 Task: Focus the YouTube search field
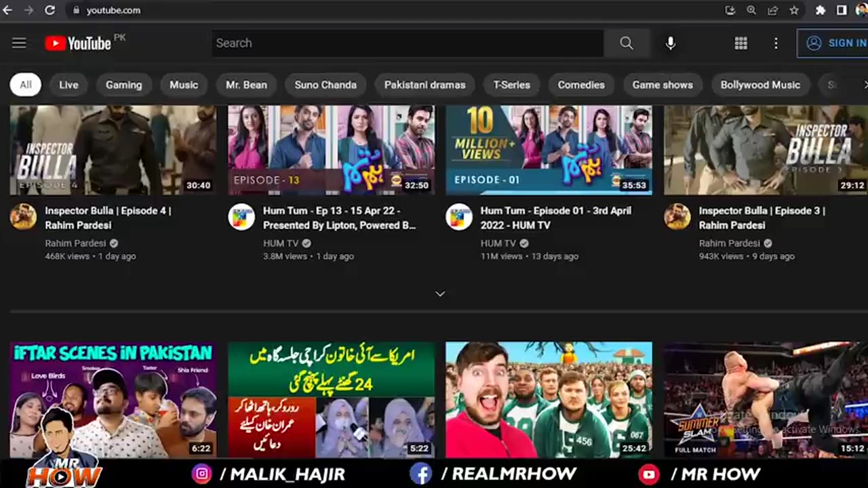pos(408,43)
